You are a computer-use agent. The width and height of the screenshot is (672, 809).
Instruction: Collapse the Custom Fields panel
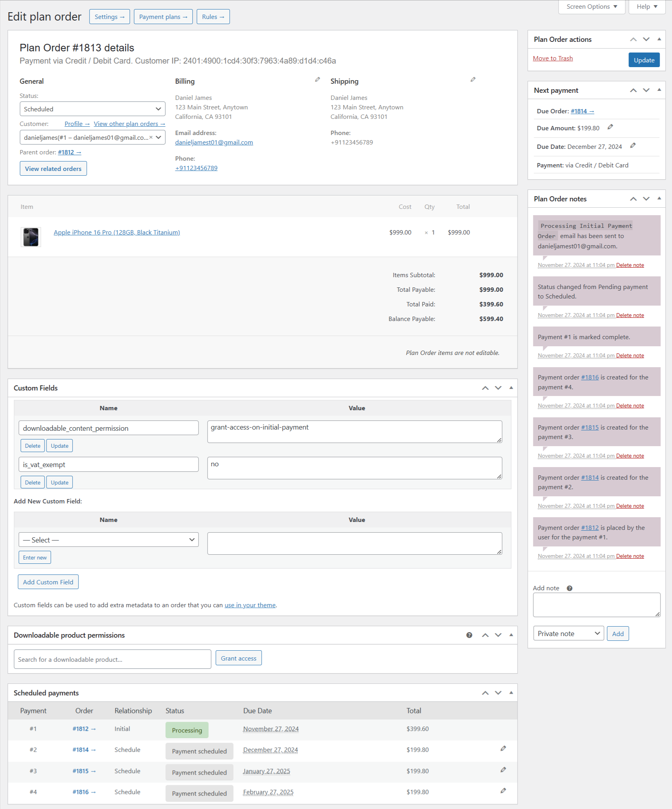pyautogui.click(x=511, y=388)
